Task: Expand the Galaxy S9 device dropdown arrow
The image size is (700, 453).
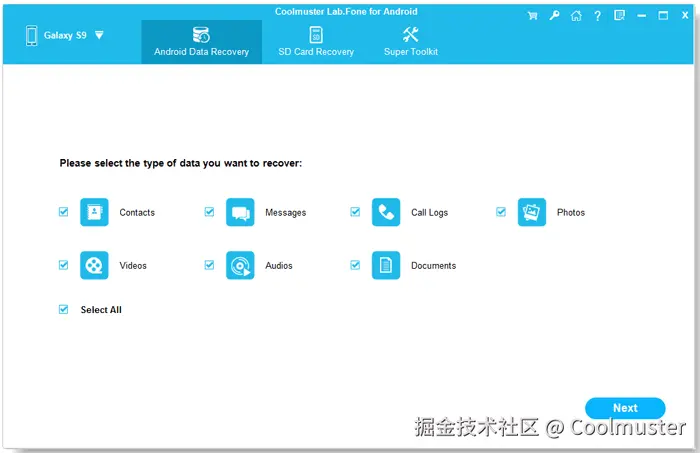Action: coord(99,35)
